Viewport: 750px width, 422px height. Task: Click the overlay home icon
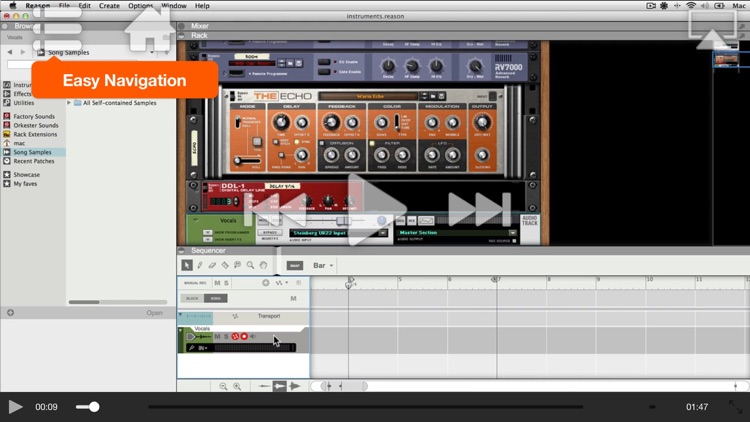pos(150,31)
